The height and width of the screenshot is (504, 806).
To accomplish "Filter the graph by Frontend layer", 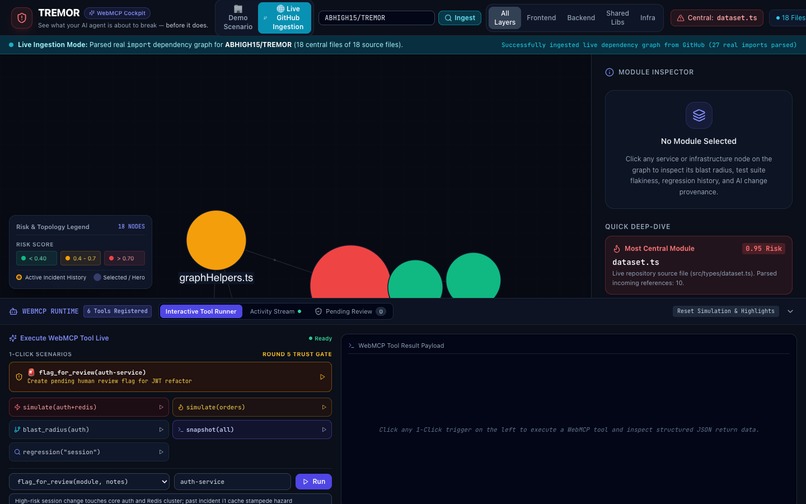I will (541, 17).
